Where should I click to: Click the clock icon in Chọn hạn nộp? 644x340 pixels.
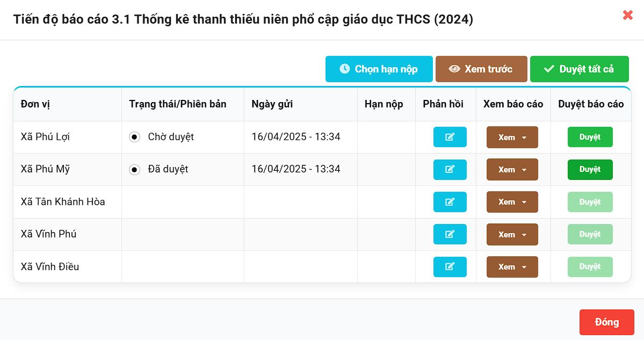click(x=345, y=69)
